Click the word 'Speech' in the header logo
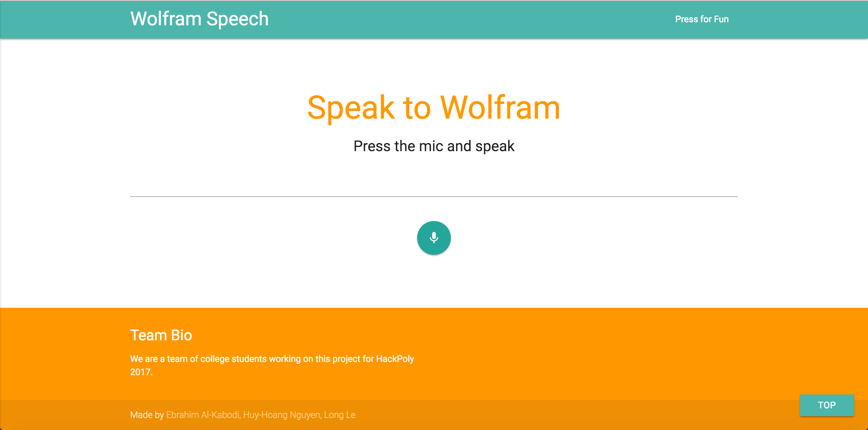The image size is (868, 430). (x=237, y=19)
